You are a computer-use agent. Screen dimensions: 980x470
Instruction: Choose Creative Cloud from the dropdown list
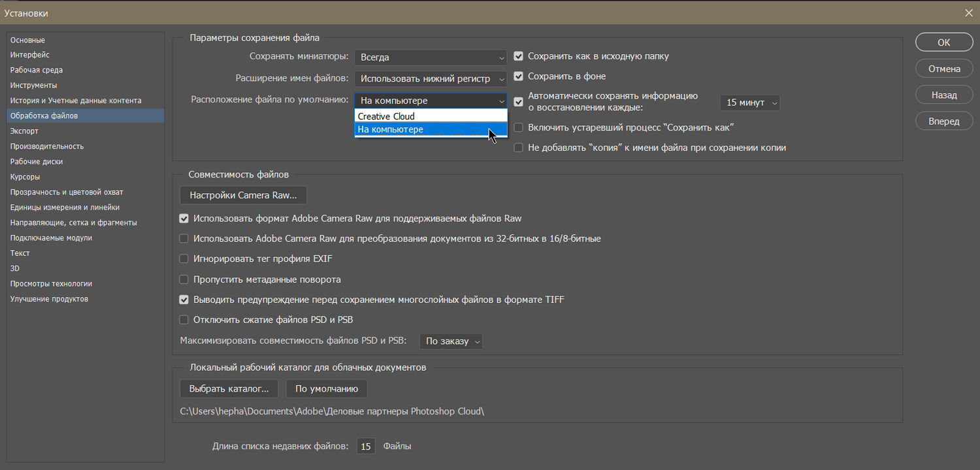431,116
